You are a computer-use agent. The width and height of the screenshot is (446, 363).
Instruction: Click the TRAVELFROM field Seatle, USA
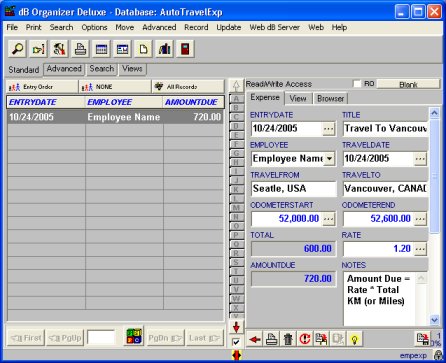(x=293, y=189)
